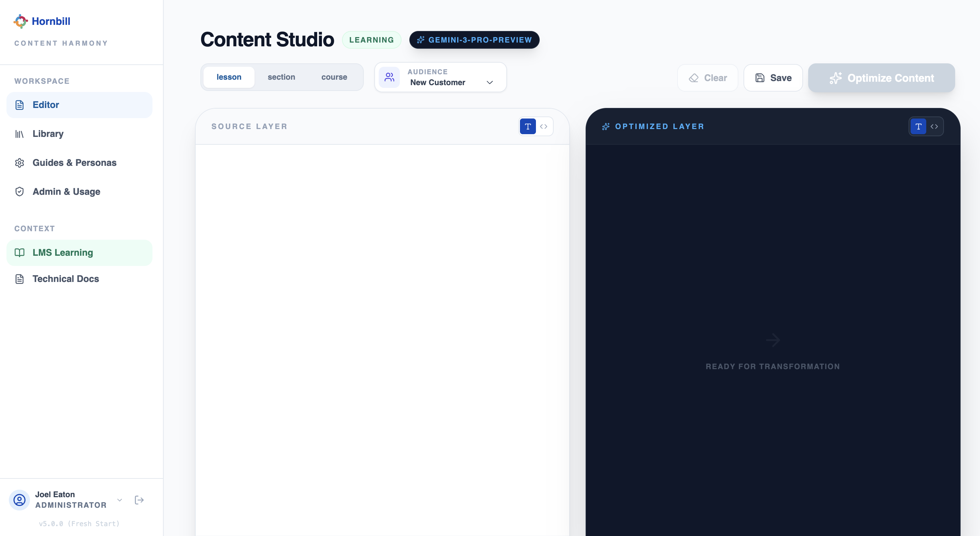This screenshot has width=980, height=536.
Task: Click the LMS Learning book icon
Action: click(20, 252)
